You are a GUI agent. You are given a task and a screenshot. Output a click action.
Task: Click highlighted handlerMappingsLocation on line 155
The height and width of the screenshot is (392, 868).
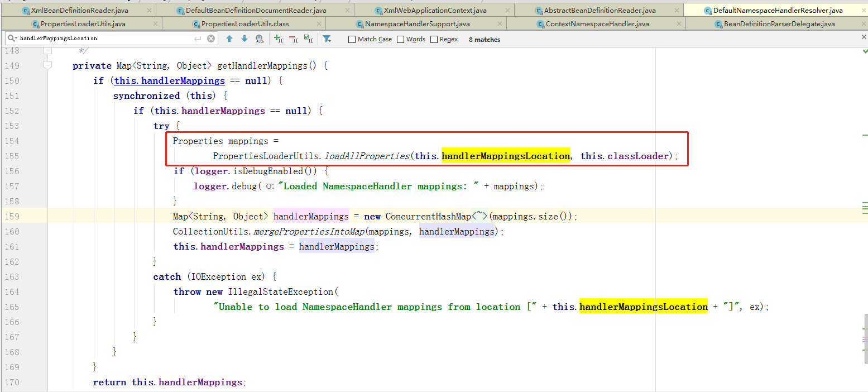506,156
